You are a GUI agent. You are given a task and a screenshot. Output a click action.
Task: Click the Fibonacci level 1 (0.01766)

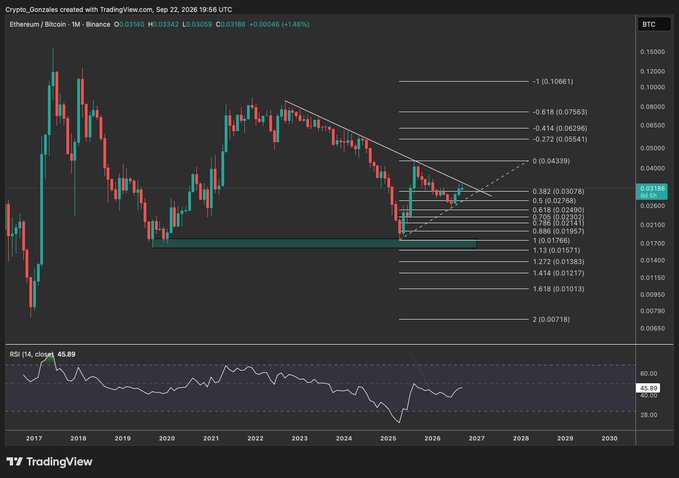point(551,240)
